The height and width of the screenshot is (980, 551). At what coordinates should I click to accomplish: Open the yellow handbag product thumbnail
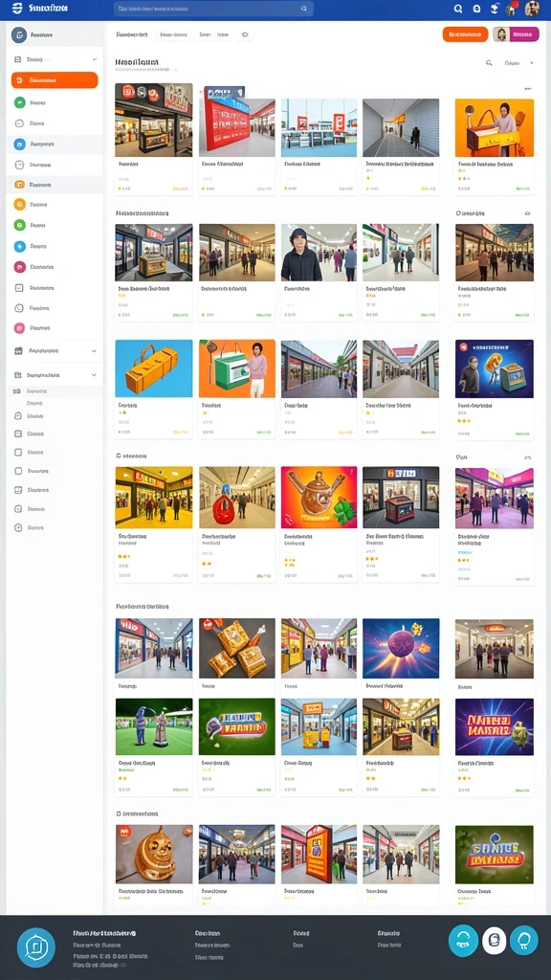tap(154, 368)
